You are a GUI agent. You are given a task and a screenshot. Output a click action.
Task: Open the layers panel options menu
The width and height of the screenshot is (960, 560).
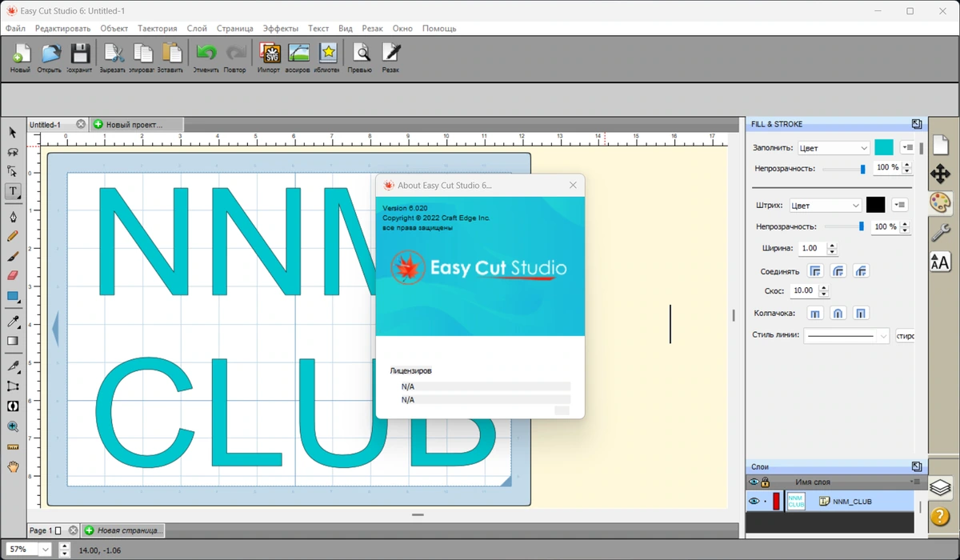(x=915, y=482)
